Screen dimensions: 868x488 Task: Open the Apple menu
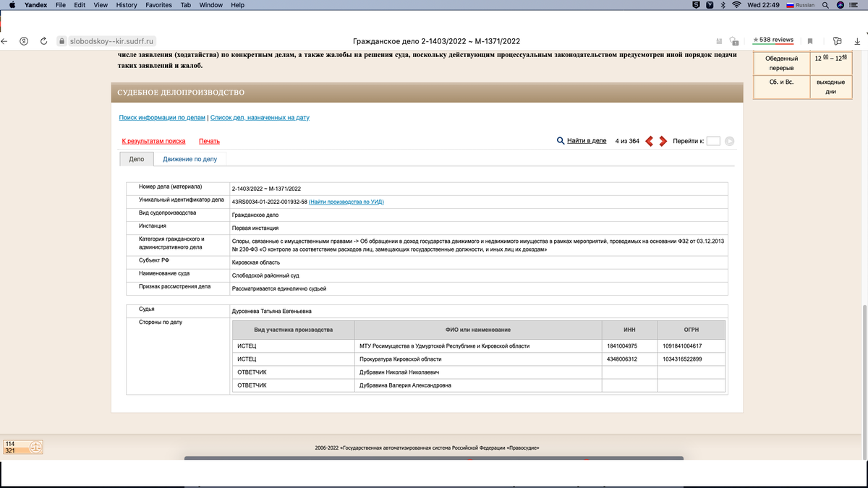pos(12,5)
